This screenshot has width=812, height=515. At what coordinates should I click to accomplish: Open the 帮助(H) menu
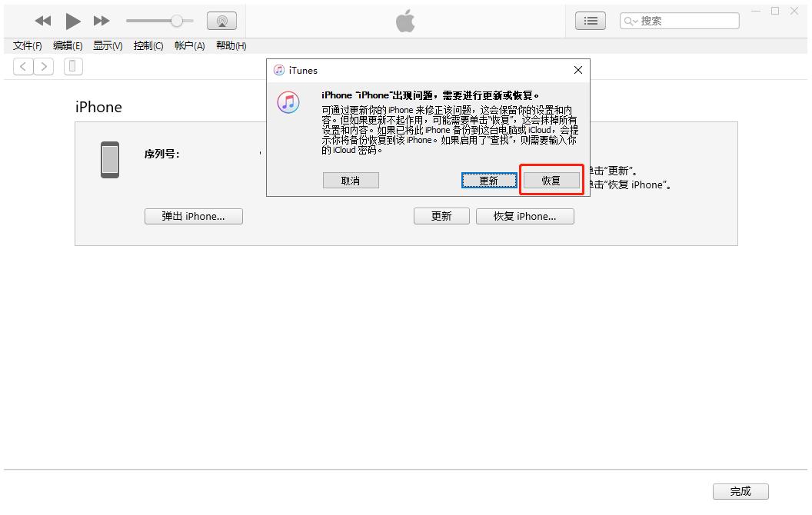pyautogui.click(x=231, y=45)
